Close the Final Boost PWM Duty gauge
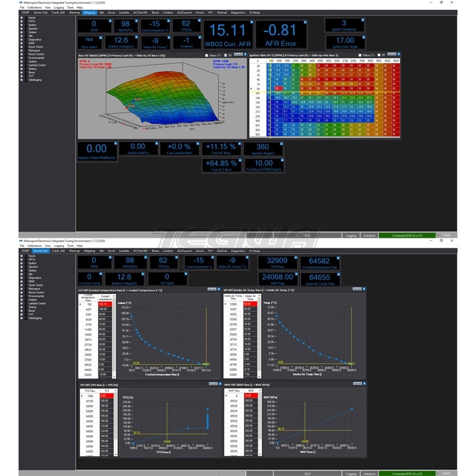 click(282, 160)
